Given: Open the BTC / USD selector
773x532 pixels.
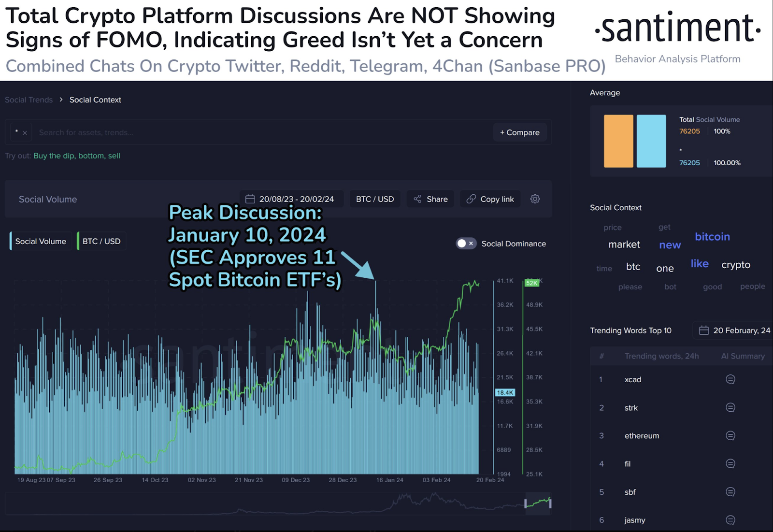Looking at the screenshot, I should coord(375,199).
